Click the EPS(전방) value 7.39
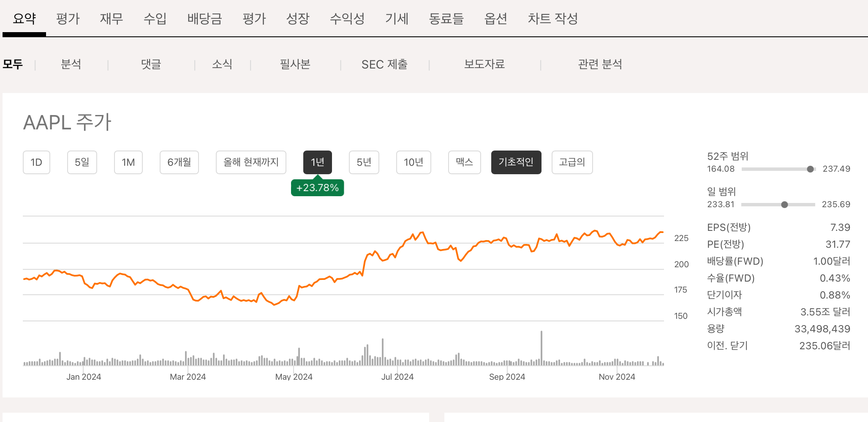The width and height of the screenshot is (868, 422). [840, 227]
